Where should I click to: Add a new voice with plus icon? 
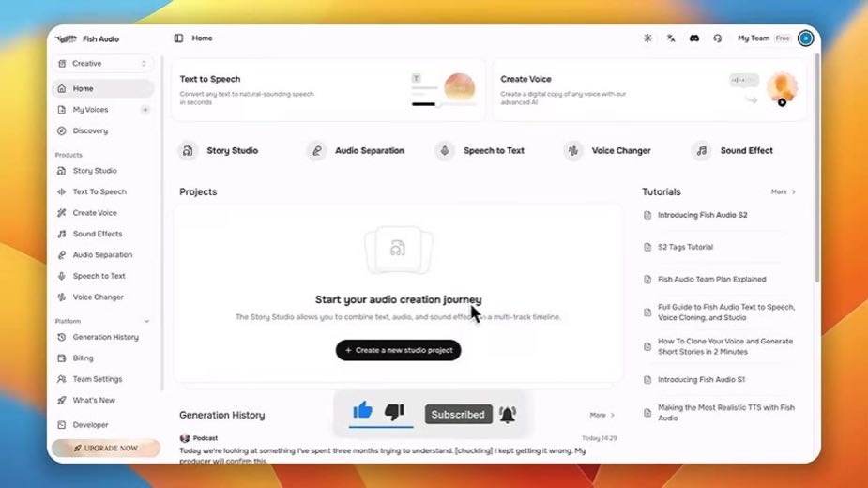click(145, 110)
